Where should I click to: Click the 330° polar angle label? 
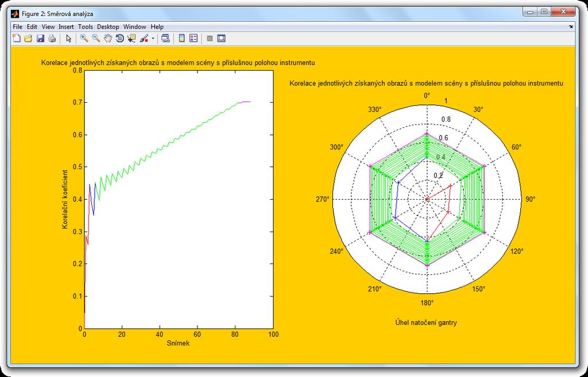pos(374,110)
